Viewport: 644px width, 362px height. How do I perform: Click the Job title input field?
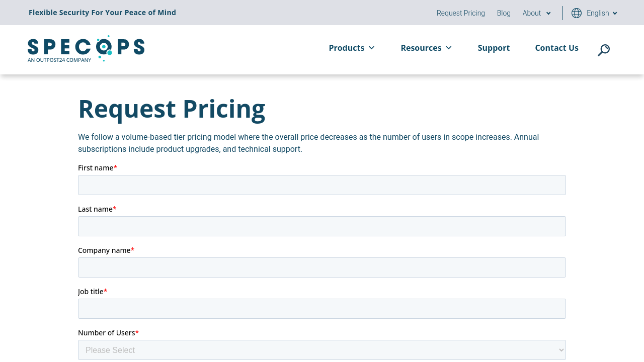coord(322,309)
